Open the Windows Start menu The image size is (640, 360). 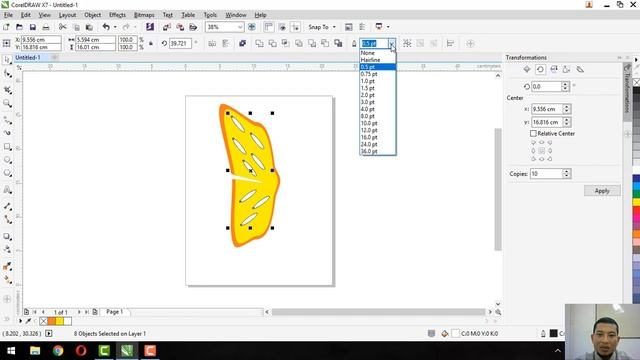(11, 351)
